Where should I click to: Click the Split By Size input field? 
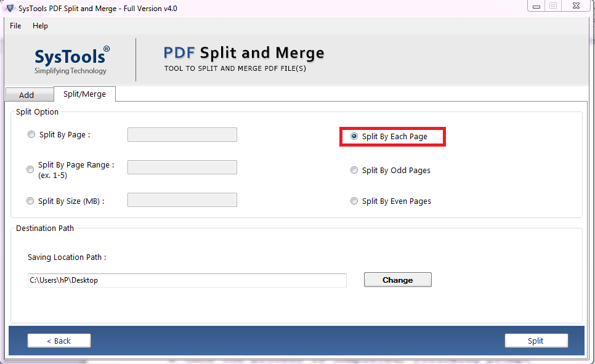(x=182, y=200)
